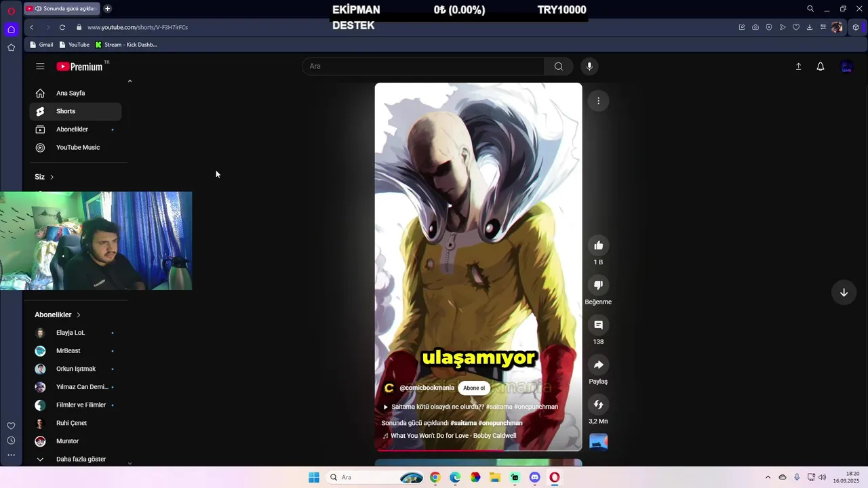Go back in browser history
Viewport: 868px width, 488px height.
[x=31, y=27]
